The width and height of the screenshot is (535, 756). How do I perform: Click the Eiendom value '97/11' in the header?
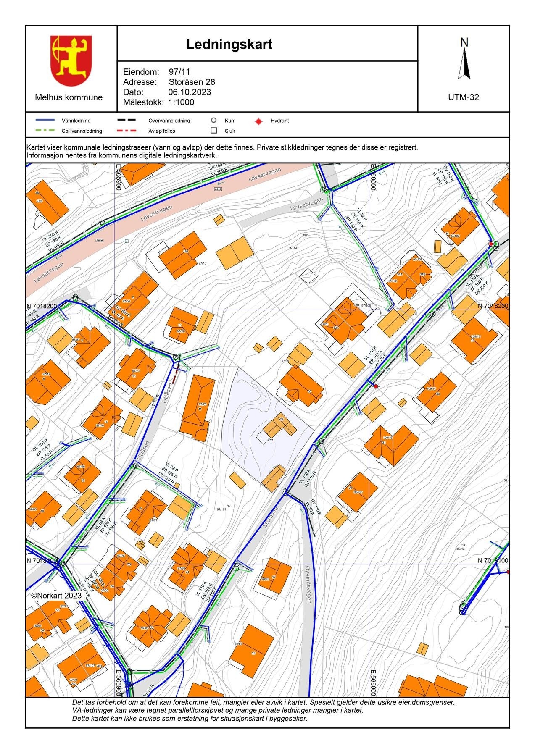(179, 72)
